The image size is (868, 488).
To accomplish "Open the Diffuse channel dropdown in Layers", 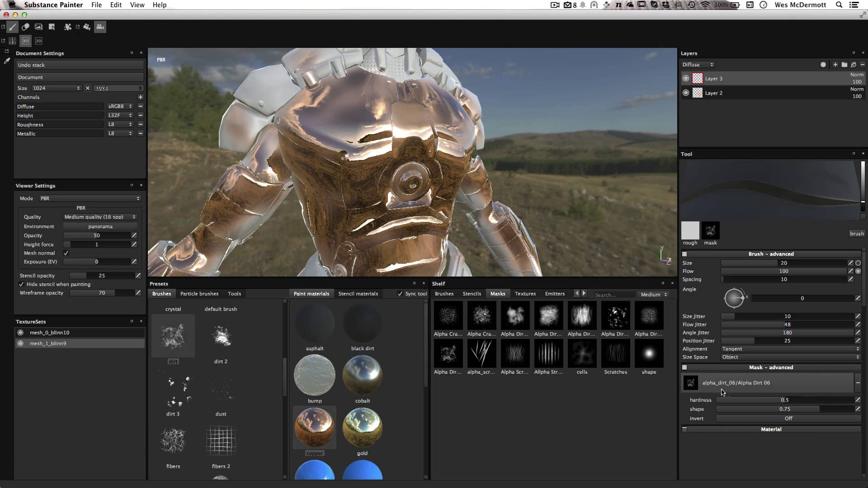I will 698,65.
